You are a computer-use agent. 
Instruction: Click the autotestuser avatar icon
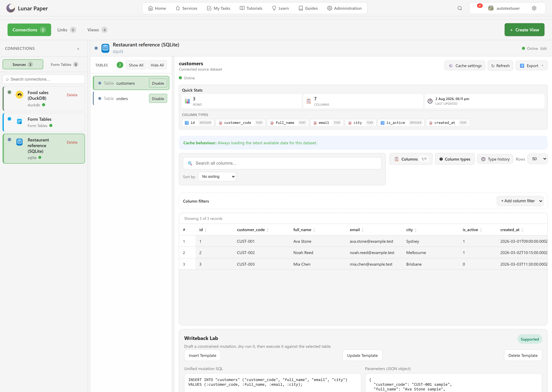click(491, 8)
